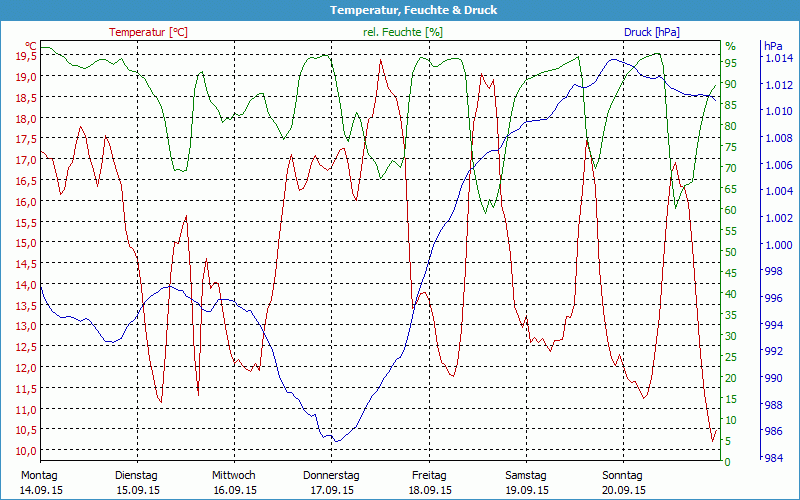Image resolution: width=800 pixels, height=500 pixels.
Task: Click the red "°C" axis unit label
Action: coord(31,45)
